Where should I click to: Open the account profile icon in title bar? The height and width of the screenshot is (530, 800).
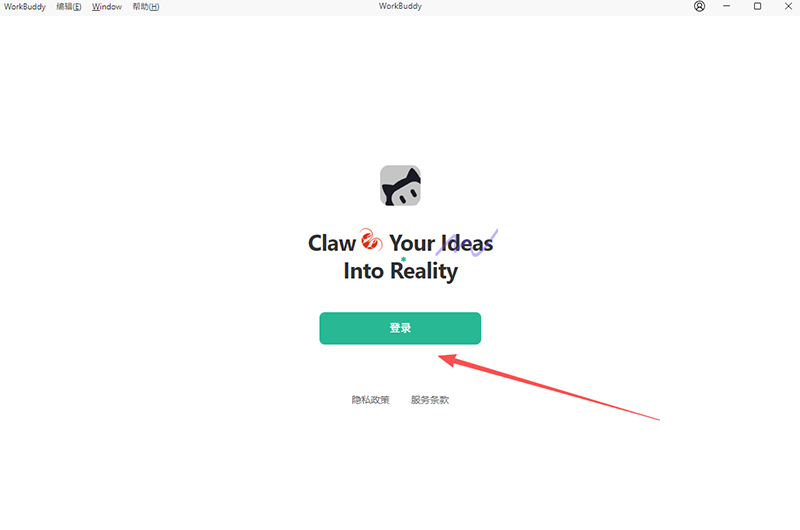699,6
